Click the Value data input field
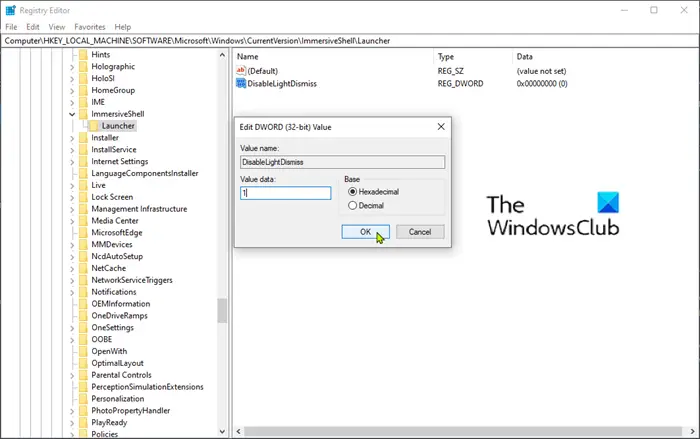Screen dimensions: 700x439 click(x=286, y=193)
